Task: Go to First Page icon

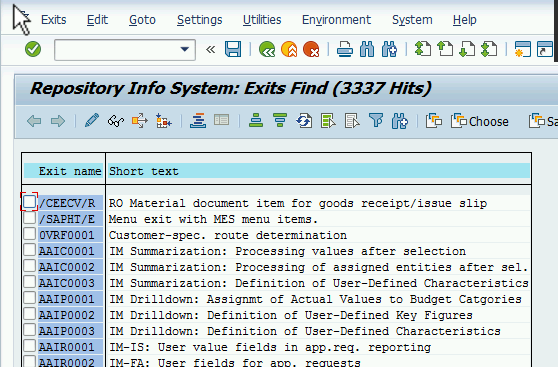Action: point(423,49)
